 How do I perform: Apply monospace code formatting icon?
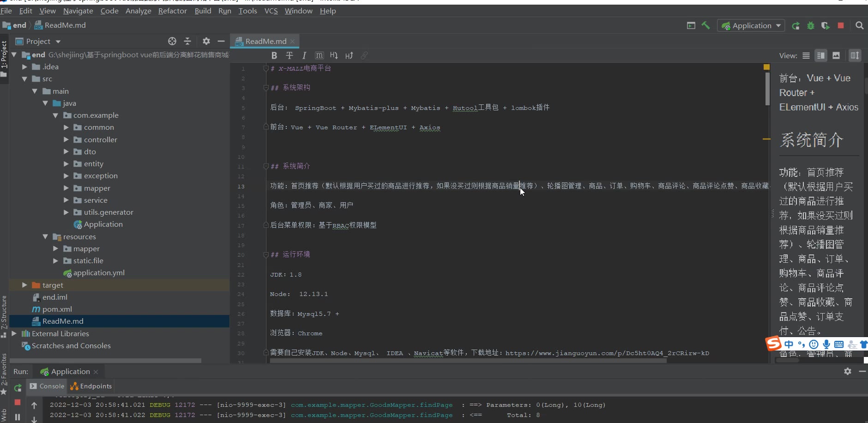[x=319, y=55]
